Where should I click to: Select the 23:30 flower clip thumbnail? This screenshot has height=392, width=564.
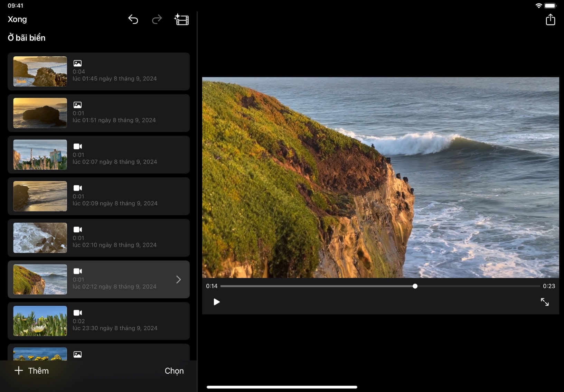pos(40,321)
